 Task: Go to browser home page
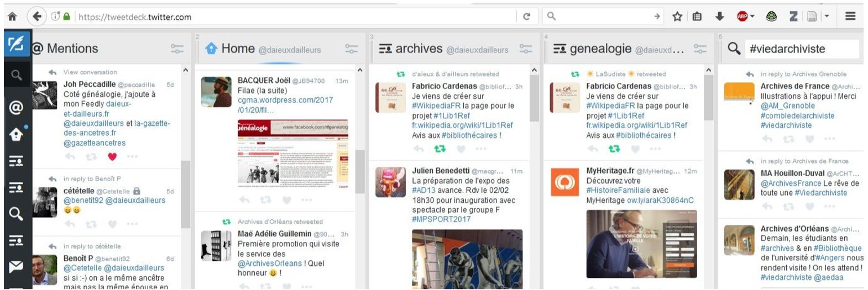click(x=12, y=17)
